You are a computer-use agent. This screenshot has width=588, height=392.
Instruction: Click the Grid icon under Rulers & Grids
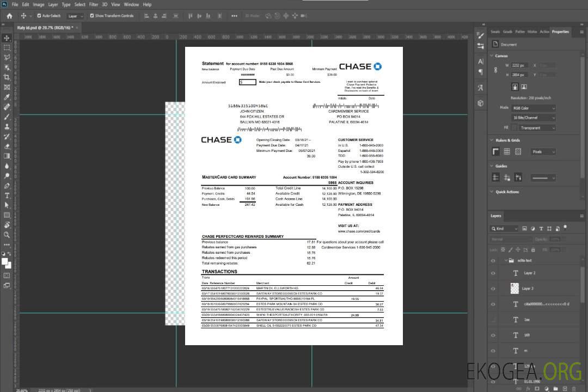507,151
